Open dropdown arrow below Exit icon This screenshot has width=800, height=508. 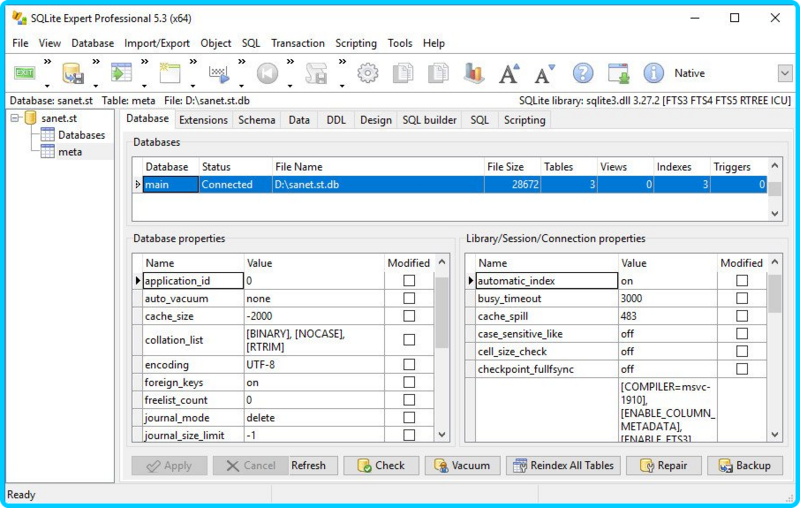coord(47,86)
